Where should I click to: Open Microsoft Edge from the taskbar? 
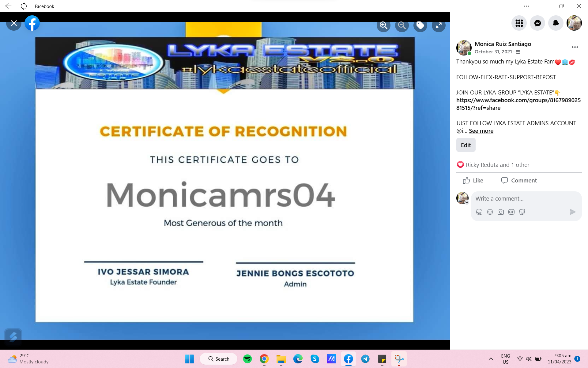[298, 359]
